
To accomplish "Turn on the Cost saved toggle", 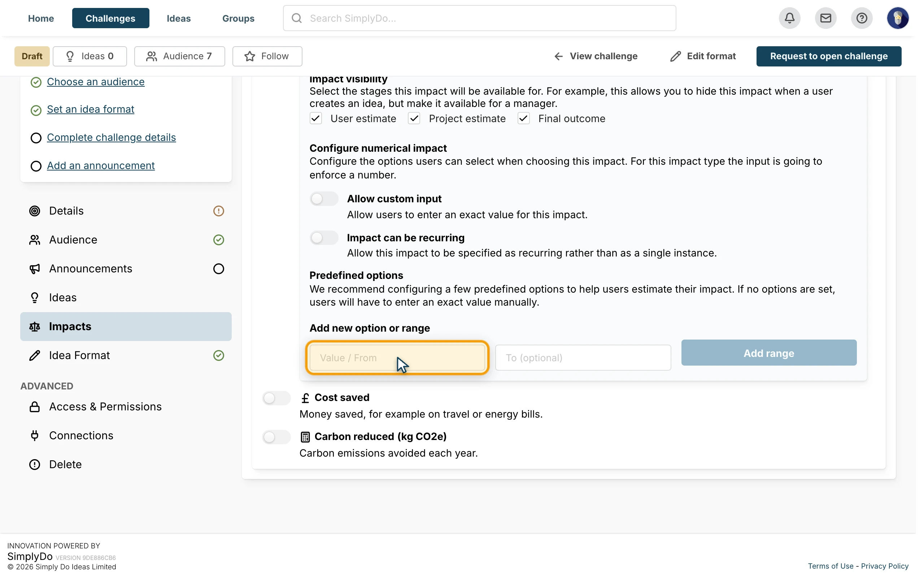I will point(276,398).
